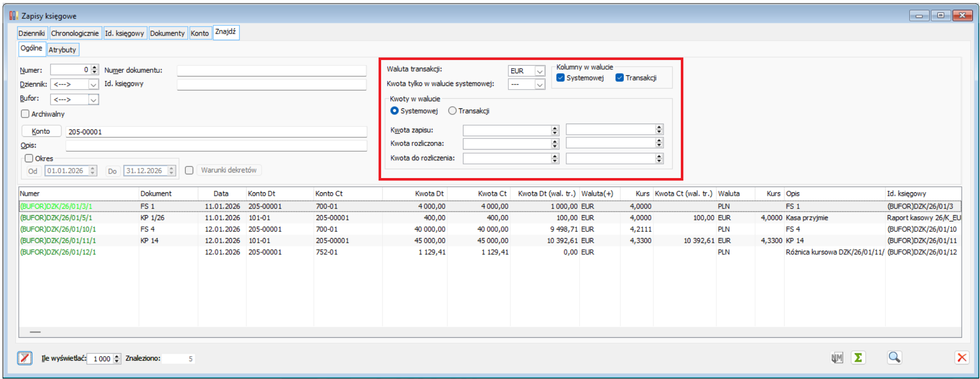Toggle the Okres checkbox
This screenshot has width=980, height=379.
(x=29, y=158)
